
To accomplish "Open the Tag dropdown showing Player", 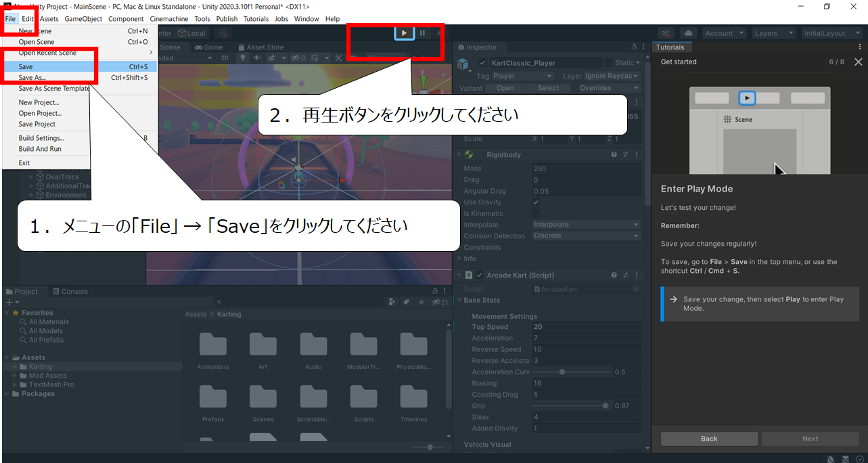I will (x=522, y=76).
